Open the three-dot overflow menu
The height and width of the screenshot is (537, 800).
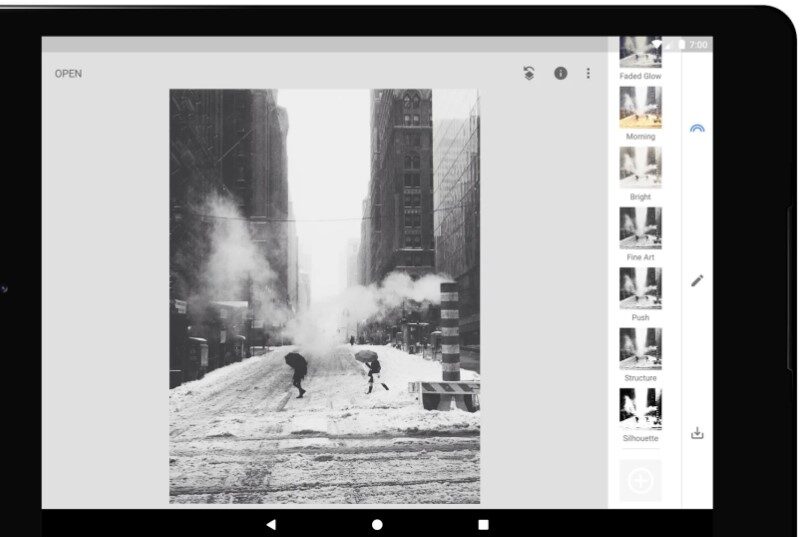pos(588,73)
